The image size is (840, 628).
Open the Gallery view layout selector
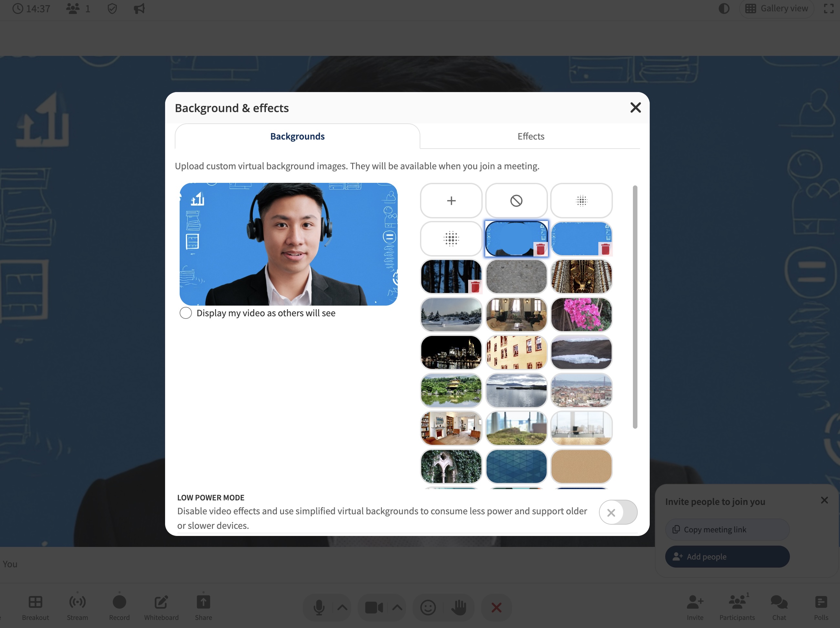(777, 8)
